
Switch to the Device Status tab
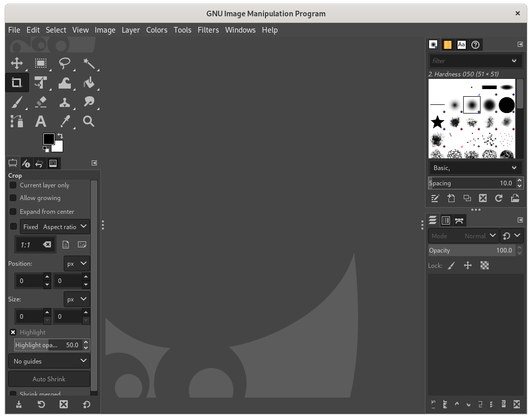[26, 163]
